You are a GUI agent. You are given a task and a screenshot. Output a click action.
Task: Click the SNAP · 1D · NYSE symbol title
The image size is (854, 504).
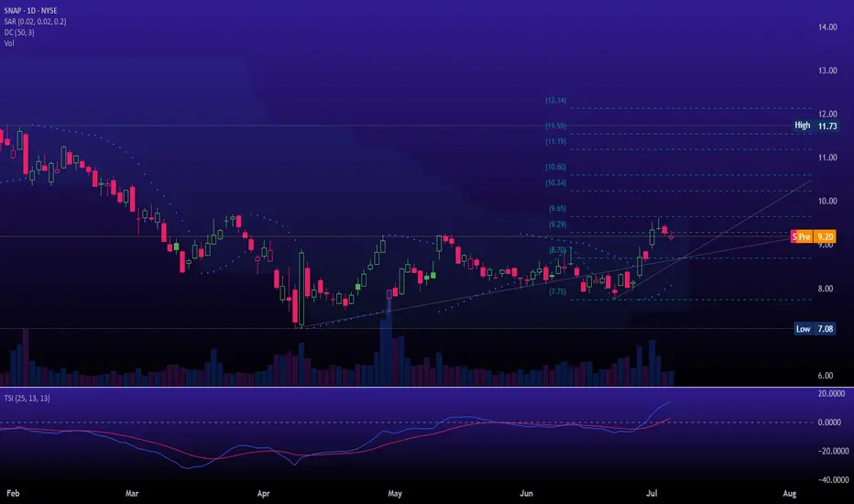(x=30, y=10)
